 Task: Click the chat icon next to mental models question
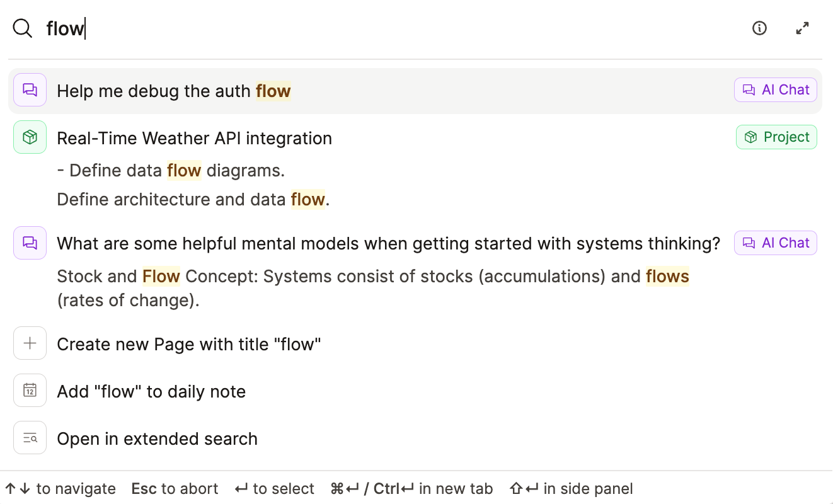[x=30, y=243]
